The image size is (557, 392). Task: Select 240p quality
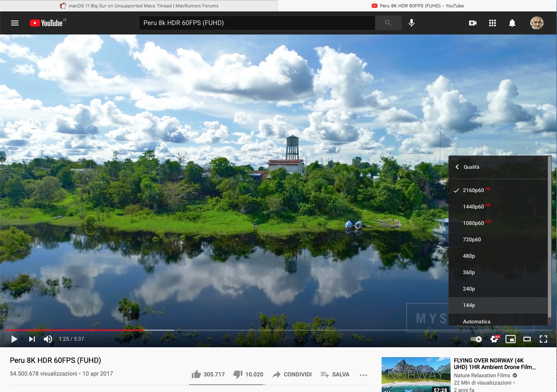click(x=498, y=289)
